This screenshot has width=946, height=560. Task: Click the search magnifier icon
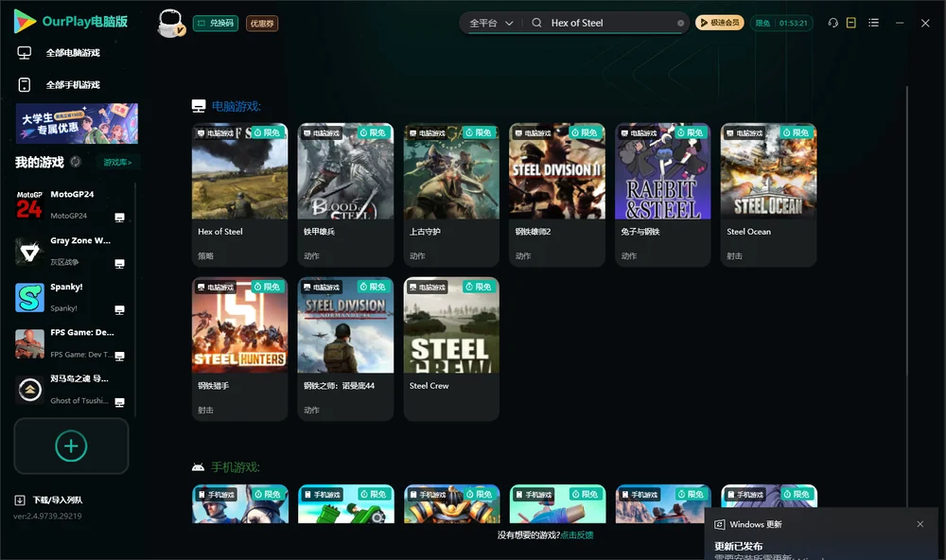tap(536, 23)
